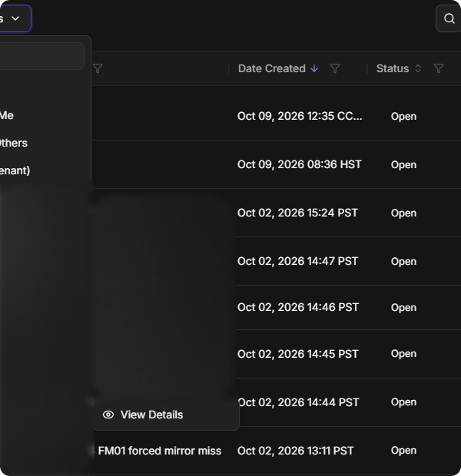Click Open status in 14:44 PST row
Screen dimensions: 461x476
pos(403,402)
